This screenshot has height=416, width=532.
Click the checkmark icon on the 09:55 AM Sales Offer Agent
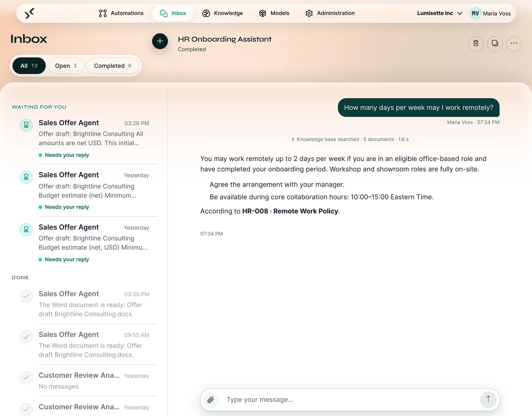click(x=26, y=337)
